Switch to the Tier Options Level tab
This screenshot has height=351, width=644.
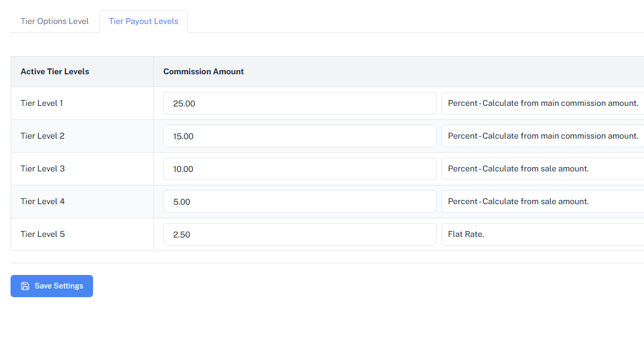click(x=54, y=21)
